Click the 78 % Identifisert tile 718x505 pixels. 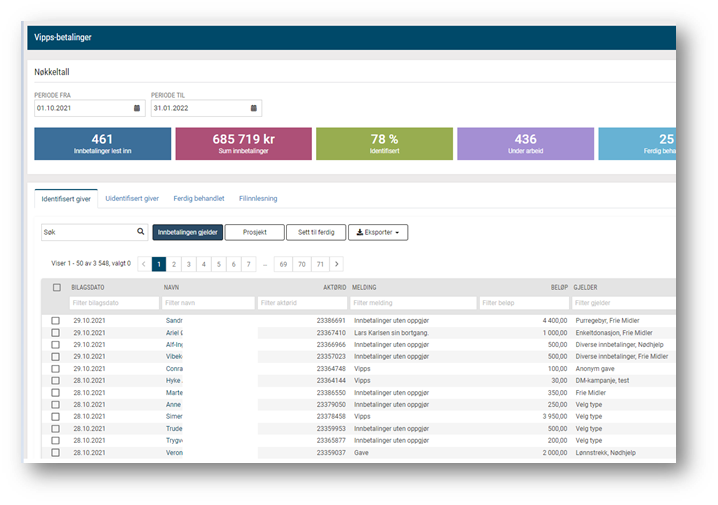pyautogui.click(x=385, y=144)
